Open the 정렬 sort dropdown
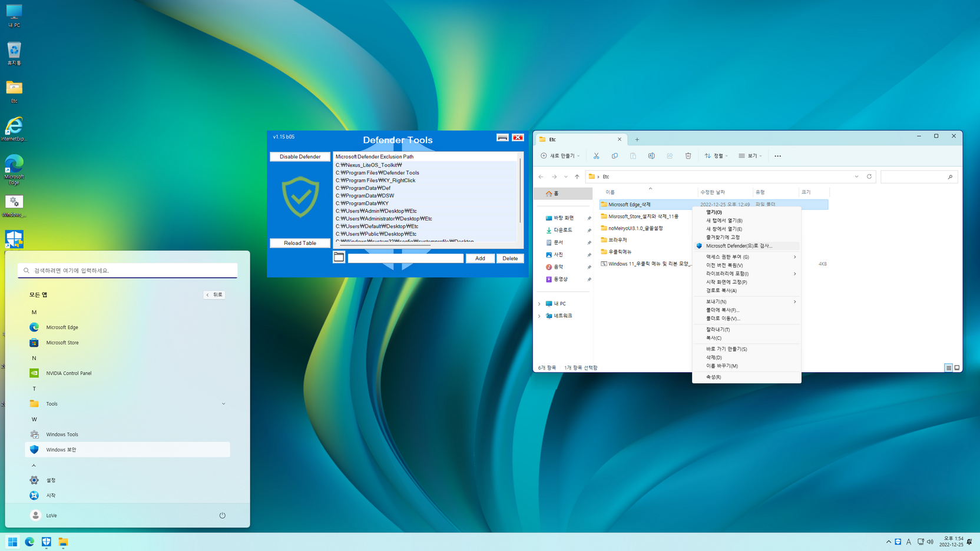980x551 pixels. 716,156
